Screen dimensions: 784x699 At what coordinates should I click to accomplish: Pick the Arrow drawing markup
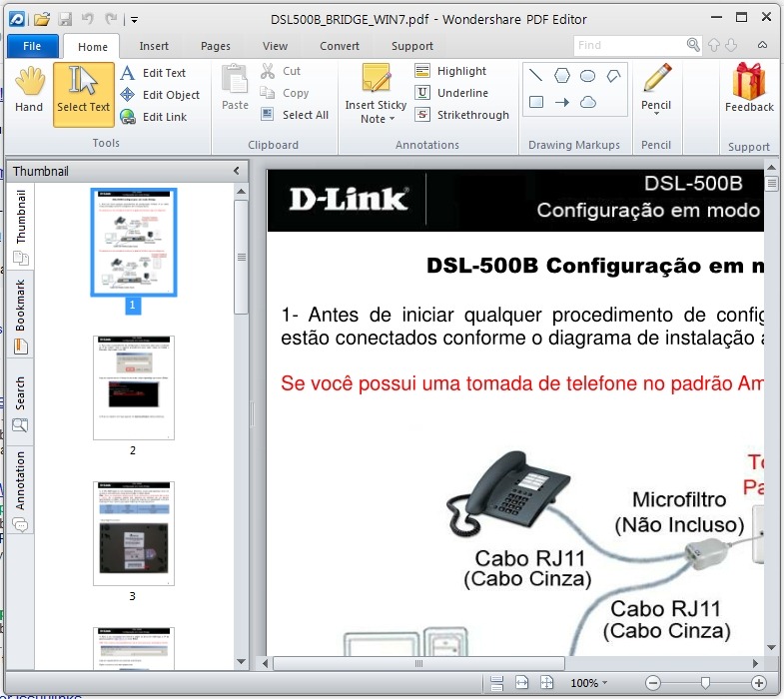[x=562, y=103]
